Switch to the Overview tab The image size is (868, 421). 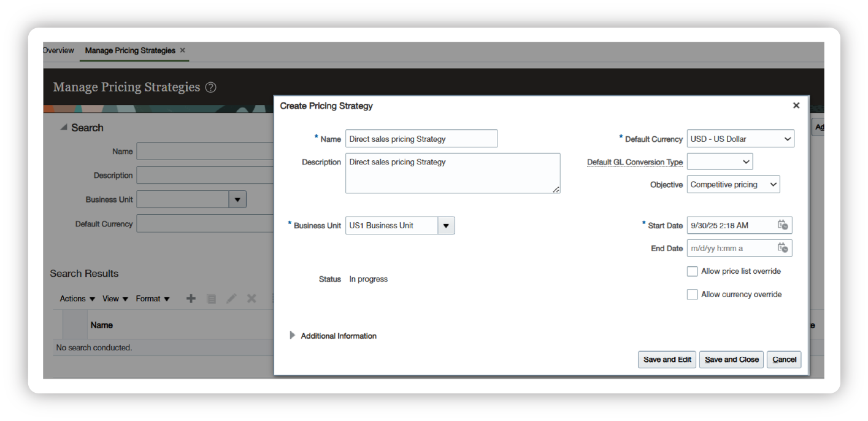pos(57,50)
